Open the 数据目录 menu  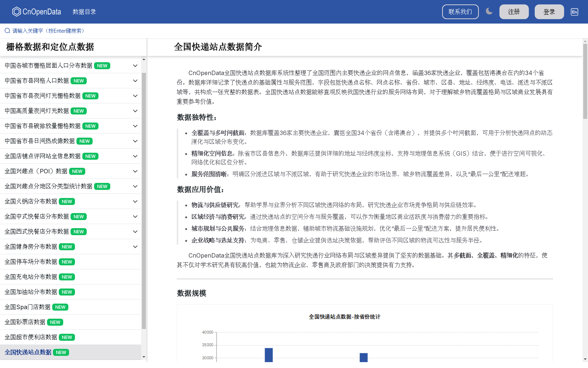click(84, 12)
